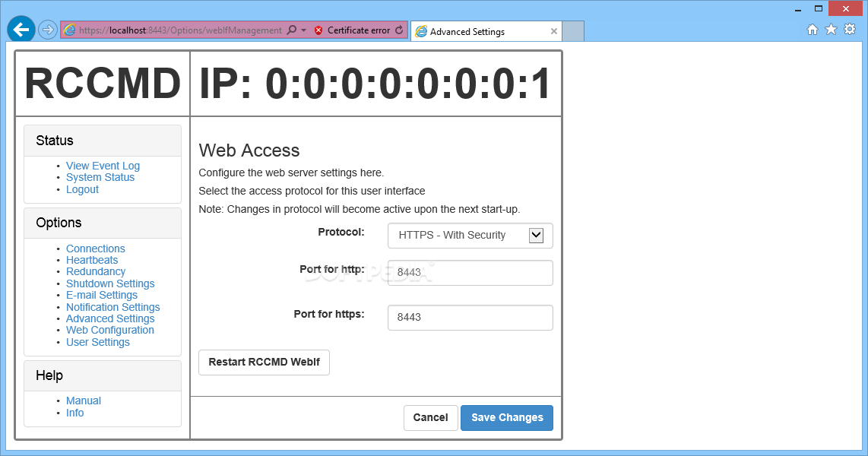This screenshot has height=456, width=868.
Task: Open the Protocol HTTPS dropdown
Action: (x=470, y=235)
